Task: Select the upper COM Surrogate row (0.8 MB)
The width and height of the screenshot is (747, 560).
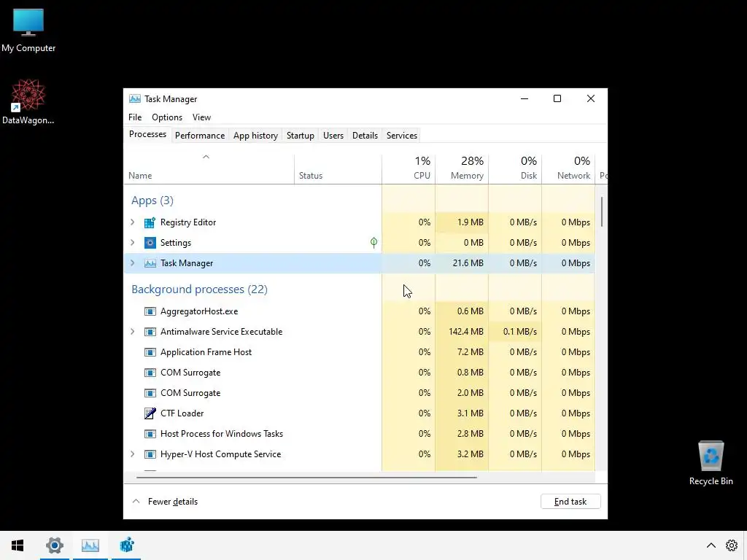Action: (359, 373)
